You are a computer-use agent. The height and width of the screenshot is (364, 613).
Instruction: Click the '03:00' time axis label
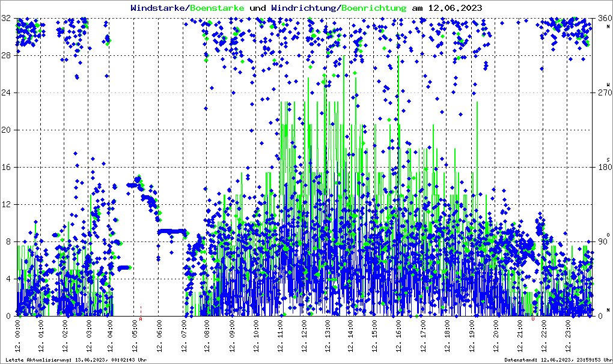(89, 330)
